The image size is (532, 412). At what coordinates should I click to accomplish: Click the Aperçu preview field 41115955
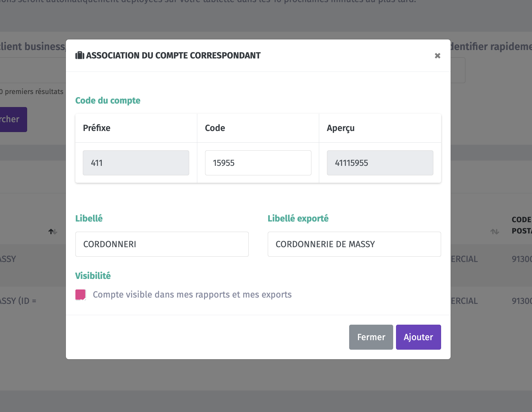pyautogui.click(x=380, y=163)
